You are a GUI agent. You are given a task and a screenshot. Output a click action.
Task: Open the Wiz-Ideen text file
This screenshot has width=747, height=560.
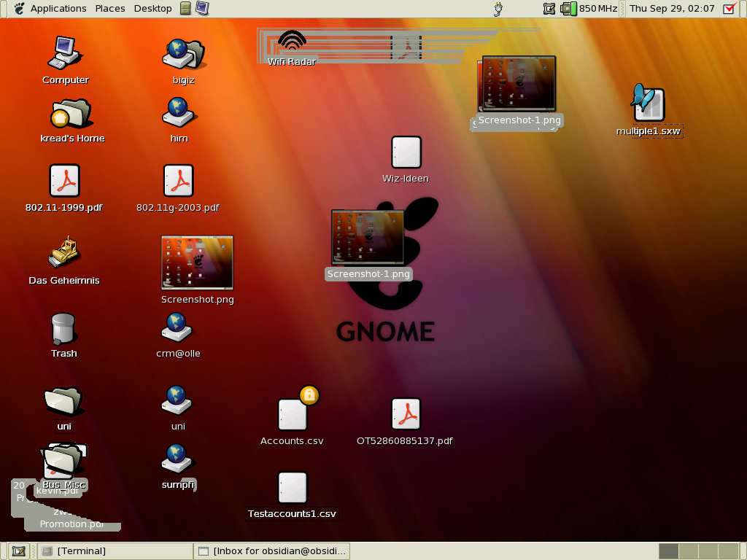[x=406, y=152]
